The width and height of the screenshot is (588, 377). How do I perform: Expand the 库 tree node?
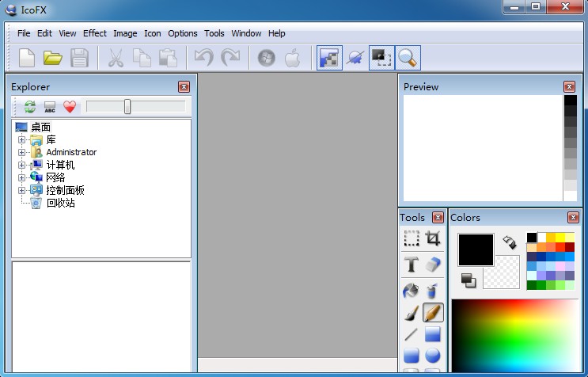point(21,140)
